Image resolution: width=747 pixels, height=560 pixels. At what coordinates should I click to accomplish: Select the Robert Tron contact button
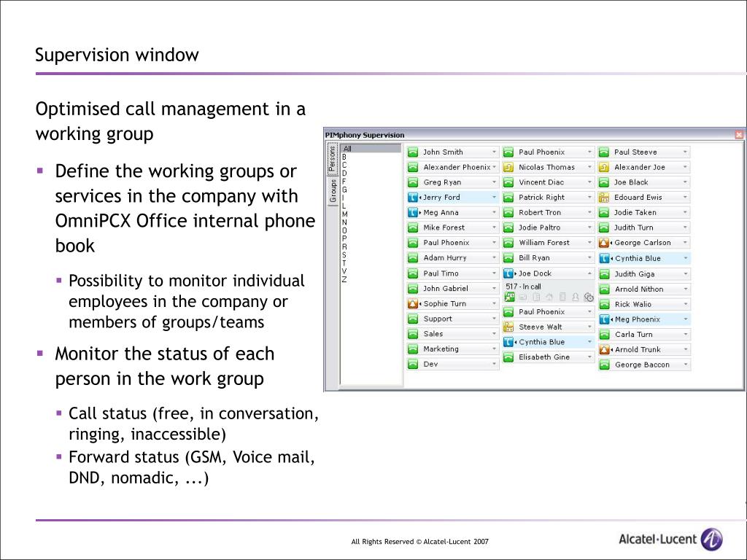[x=548, y=213]
